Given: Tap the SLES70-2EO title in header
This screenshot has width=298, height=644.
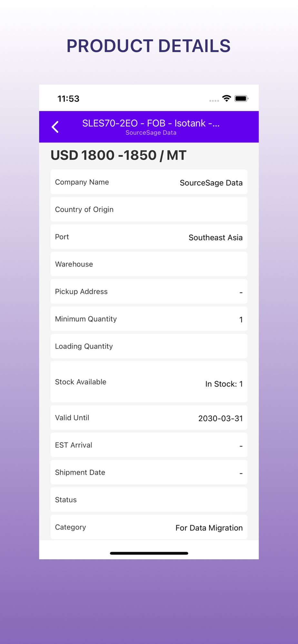Looking at the screenshot, I should (x=151, y=123).
